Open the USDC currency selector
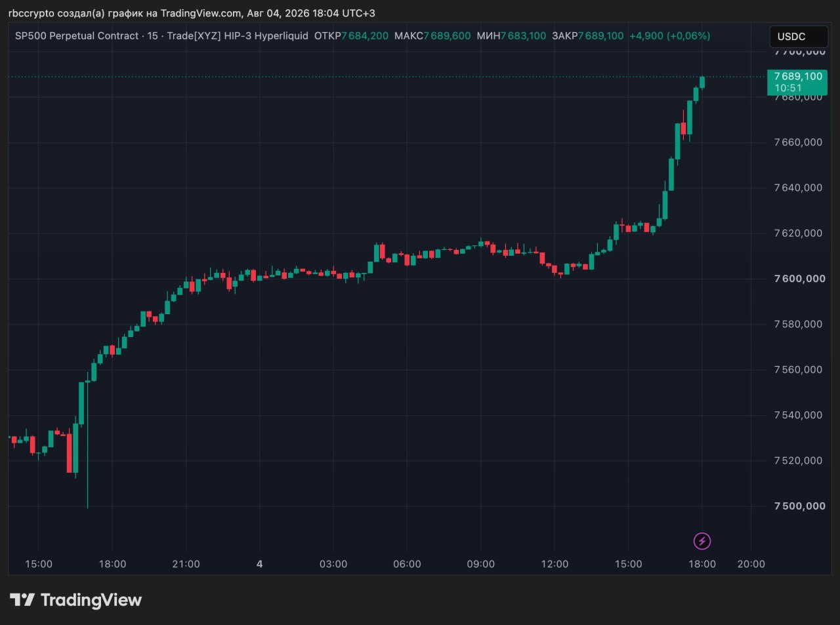The width and height of the screenshot is (840, 625). click(x=798, y=37)
